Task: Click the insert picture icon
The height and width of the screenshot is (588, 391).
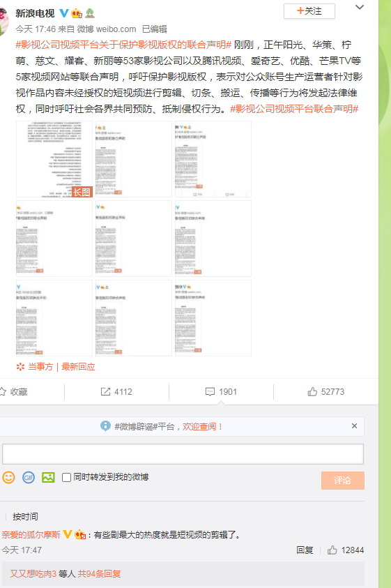Action: click(x=48, y=477)
